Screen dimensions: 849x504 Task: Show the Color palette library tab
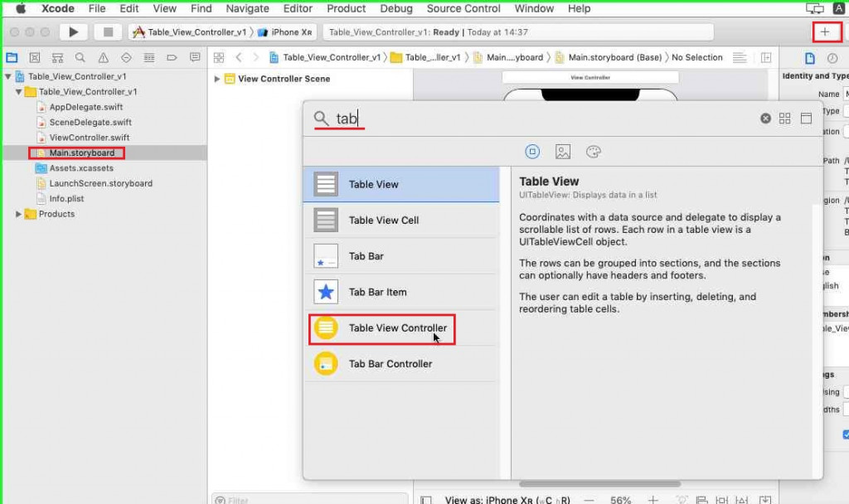pos(594,152)
